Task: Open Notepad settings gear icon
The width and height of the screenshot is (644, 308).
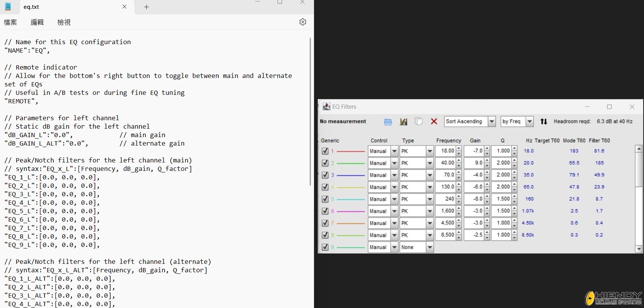Action: (x=302, y=22)
